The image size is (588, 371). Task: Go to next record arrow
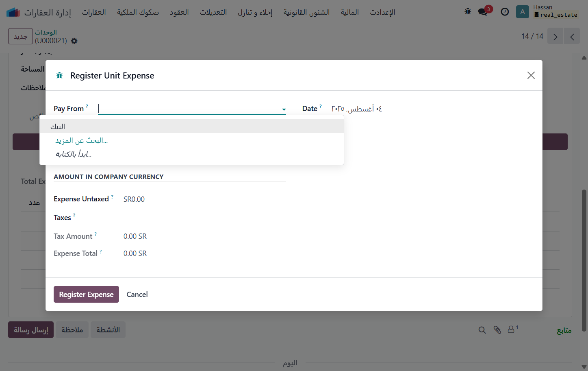[x=555, y=36]
